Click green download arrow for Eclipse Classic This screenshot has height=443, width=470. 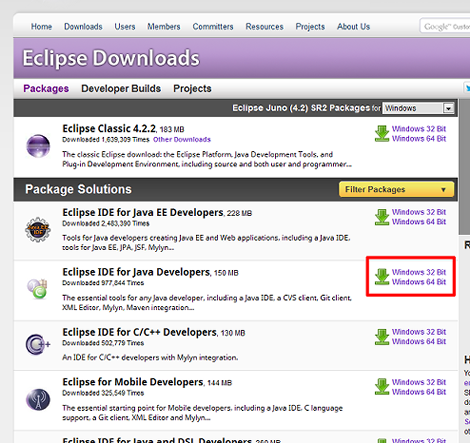382,133
